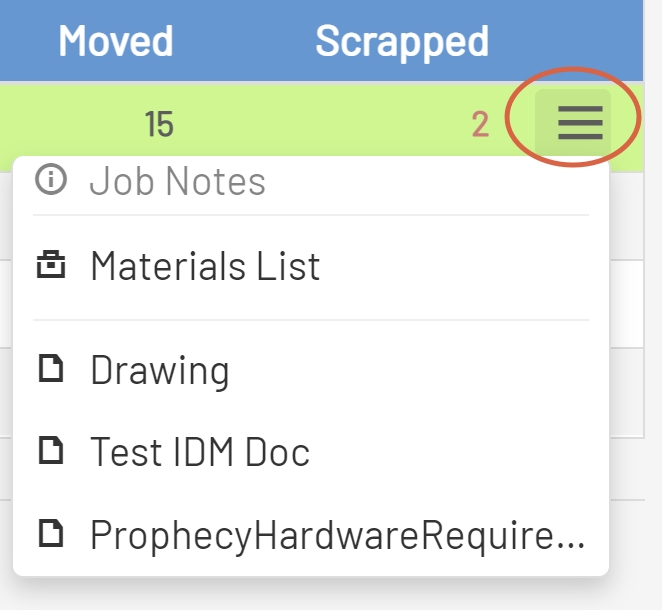Click the ProphecyHardwareRequire file icon

pyautogui.click(x=50, y=534)
